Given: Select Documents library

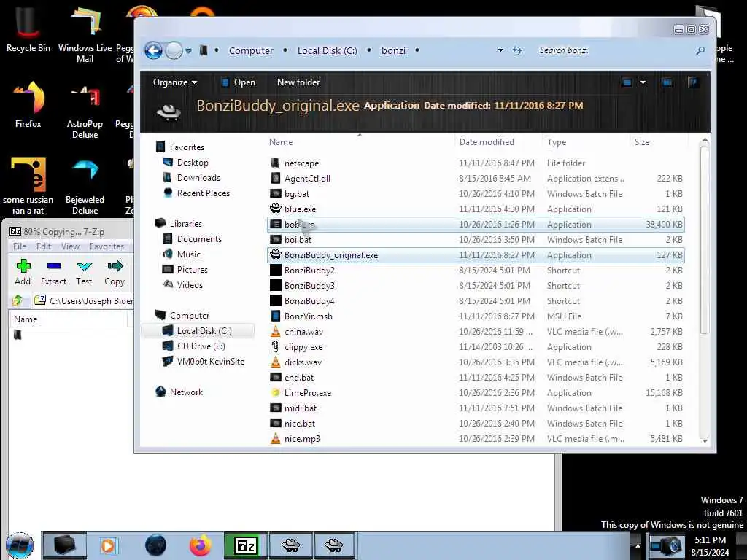Looking at the screenshot, I should (199, 239).
